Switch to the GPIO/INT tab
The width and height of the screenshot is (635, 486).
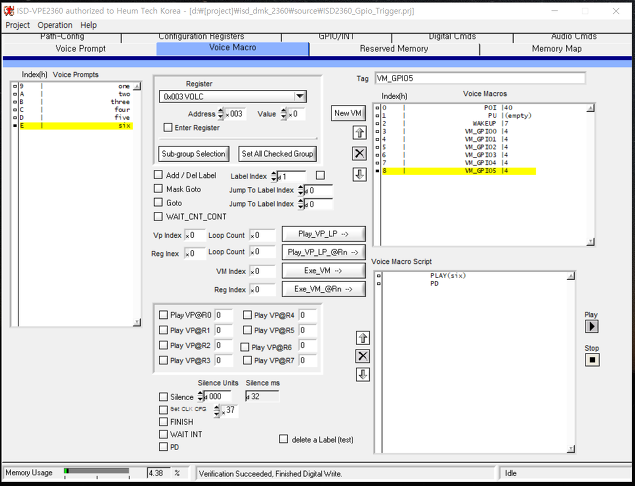point(336,36)
